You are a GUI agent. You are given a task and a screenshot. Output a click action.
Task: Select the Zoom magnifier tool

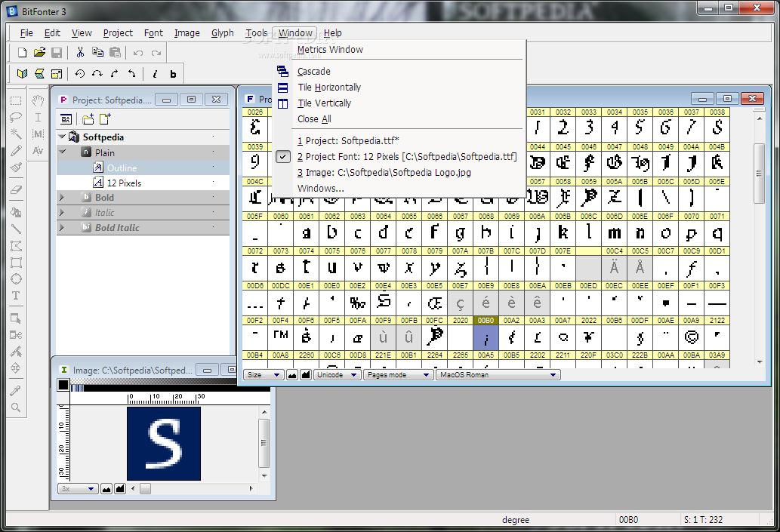pyautogui.click(x=16, y=407)
